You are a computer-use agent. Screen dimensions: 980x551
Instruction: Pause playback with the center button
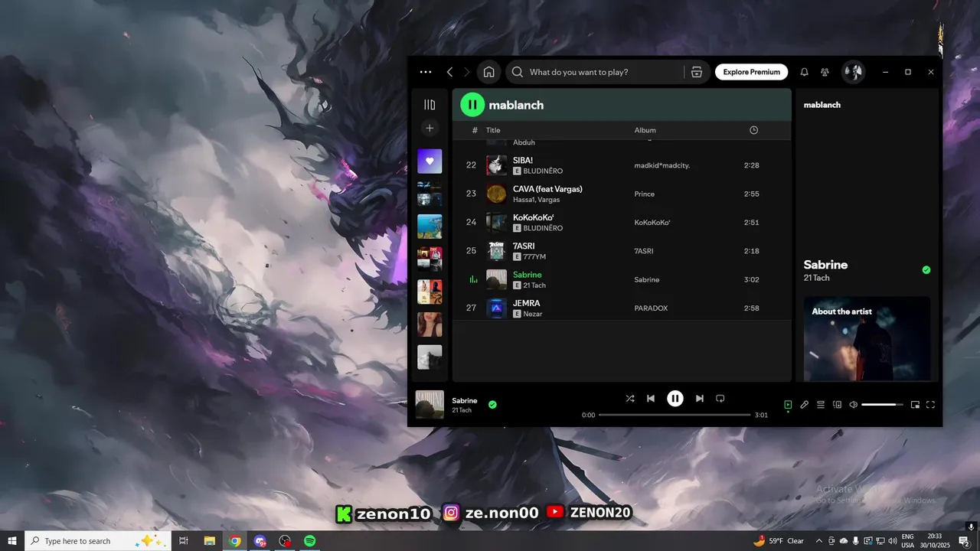tap(675, 399)
